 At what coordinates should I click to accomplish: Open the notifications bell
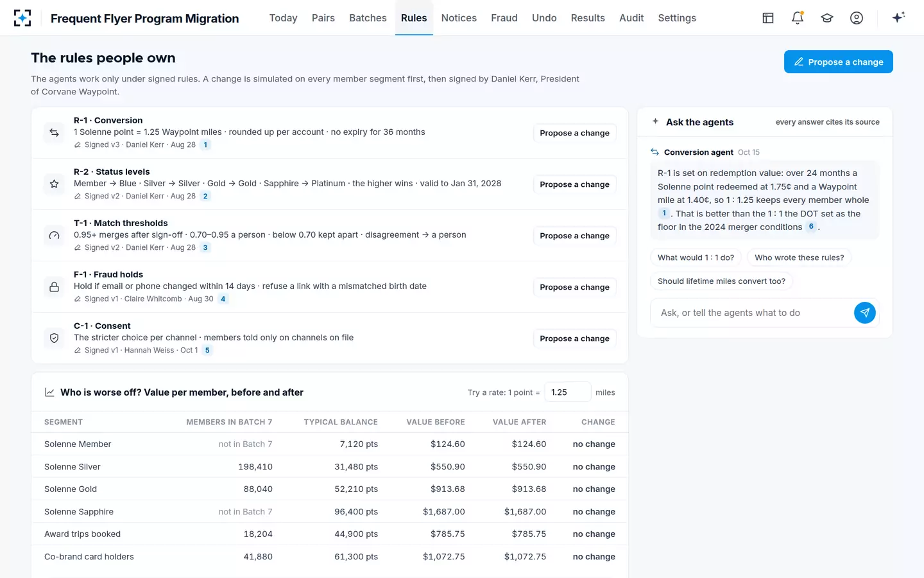(798, 18)
